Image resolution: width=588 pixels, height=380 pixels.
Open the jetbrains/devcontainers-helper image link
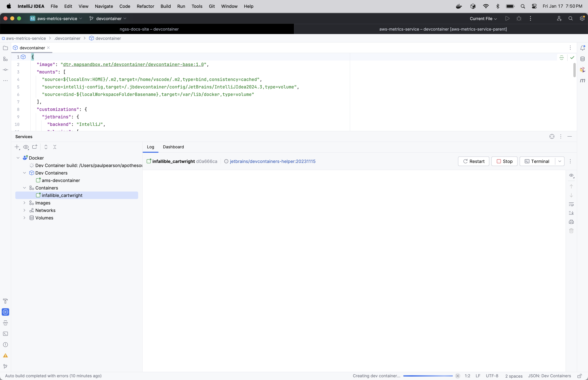(272, 161)
